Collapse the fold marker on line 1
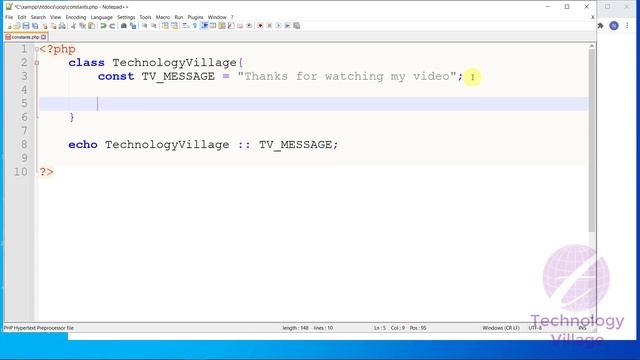Image resolution: width=640 pixels, height=360 pixels. point(37,49)
